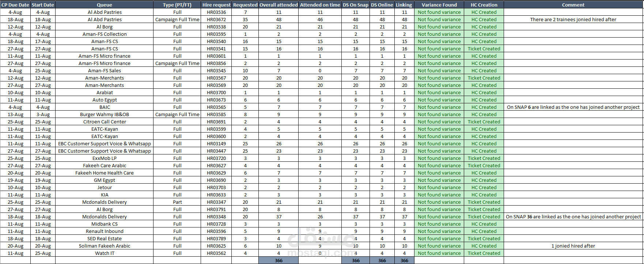Select Ticket Created in the HR03541 row
Image resolution: width=644 pixels, height=264 pixels.
[484, 49]
